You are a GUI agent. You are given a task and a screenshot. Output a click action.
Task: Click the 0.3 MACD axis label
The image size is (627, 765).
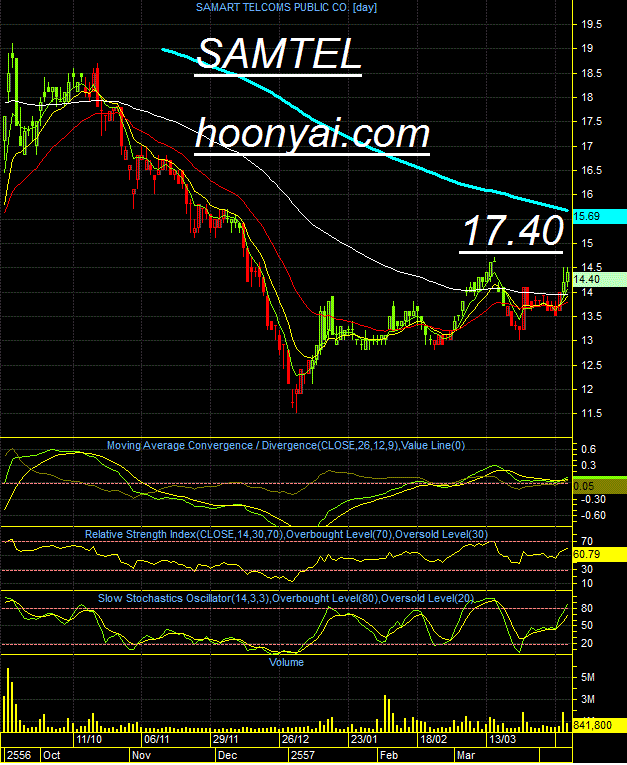coord(588,465)
